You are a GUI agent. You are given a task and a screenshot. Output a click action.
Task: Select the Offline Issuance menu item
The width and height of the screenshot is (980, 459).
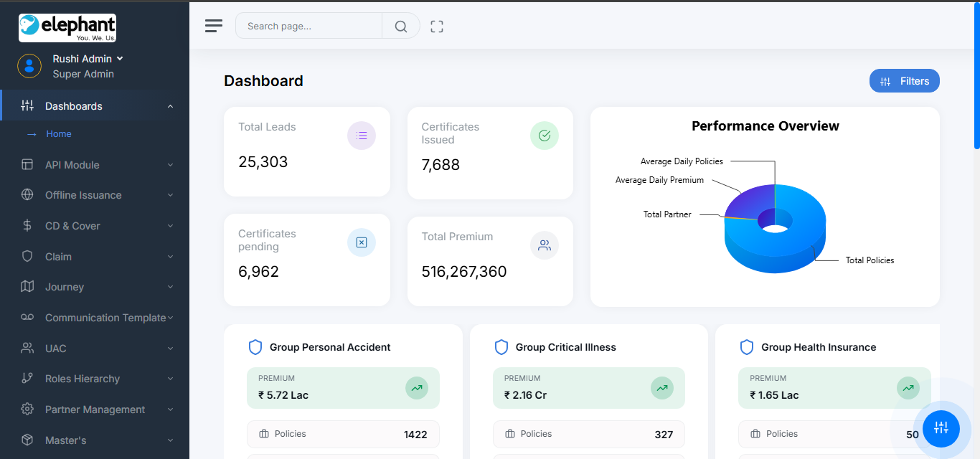pos(83,195)
